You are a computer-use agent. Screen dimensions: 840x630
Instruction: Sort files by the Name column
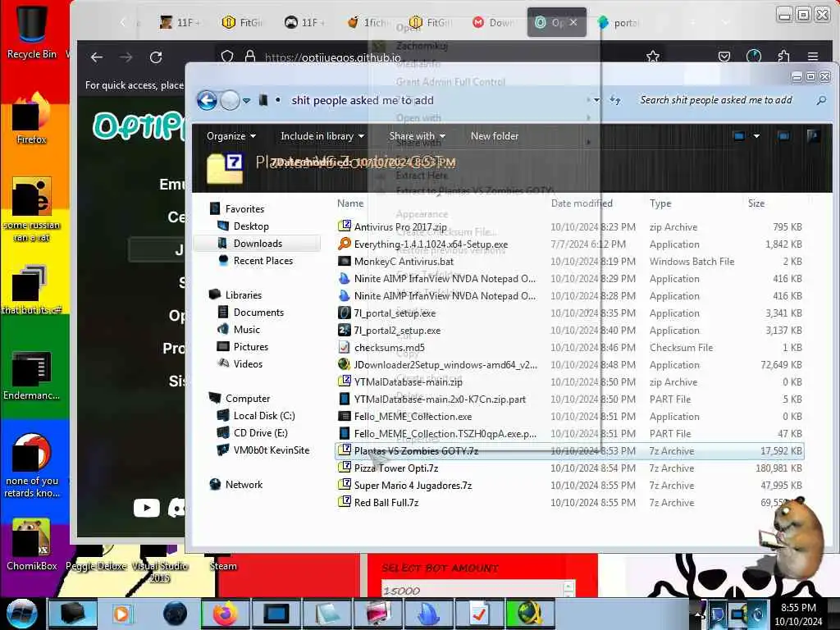[350, 203]
